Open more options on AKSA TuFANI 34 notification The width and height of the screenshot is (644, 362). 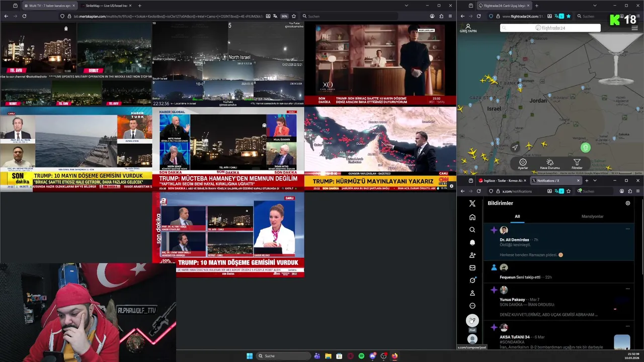coord(627,326)
